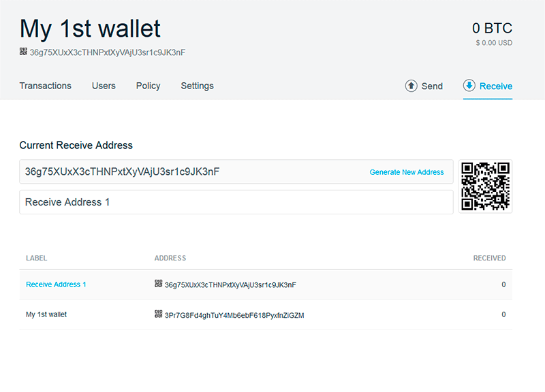
Task: Open the Transactions tab
Action: [45, 86]
